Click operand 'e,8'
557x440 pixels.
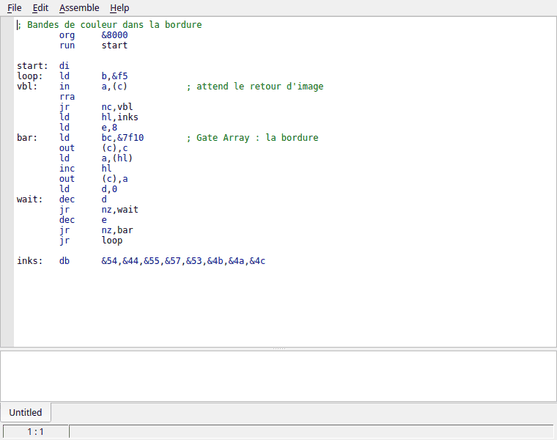109,127
